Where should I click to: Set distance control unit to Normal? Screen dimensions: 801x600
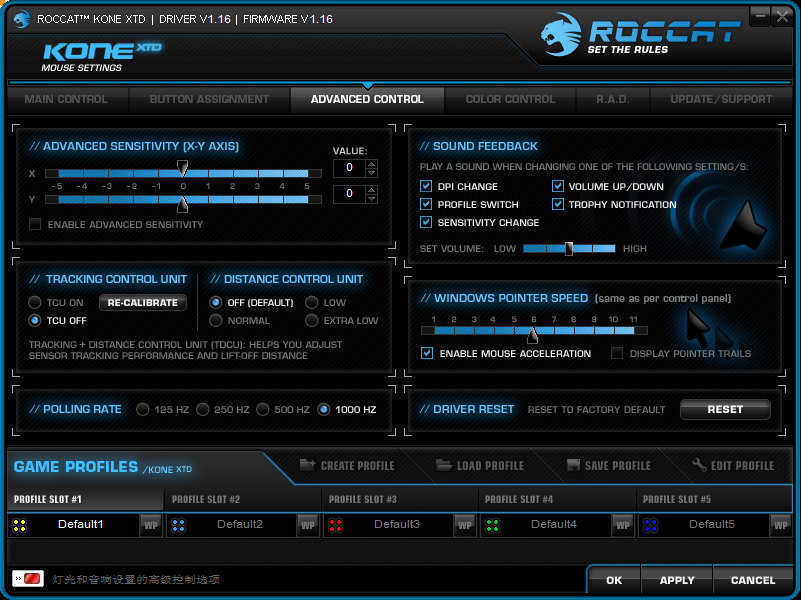pos(216,320)
